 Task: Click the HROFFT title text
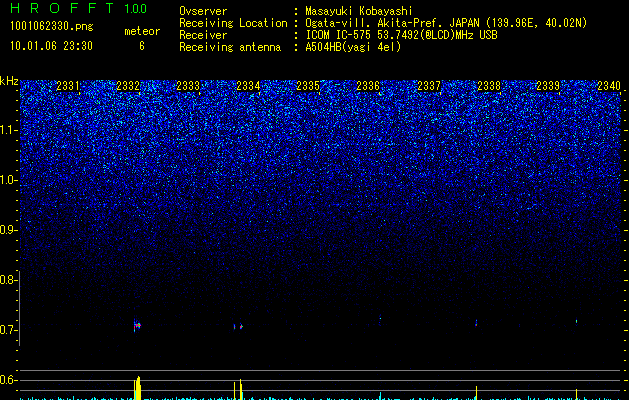point(62,8)
